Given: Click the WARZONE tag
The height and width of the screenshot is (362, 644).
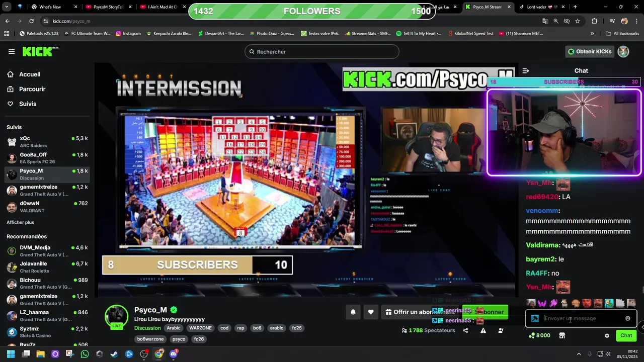Looking at the screenshot, I should [200, 328].
